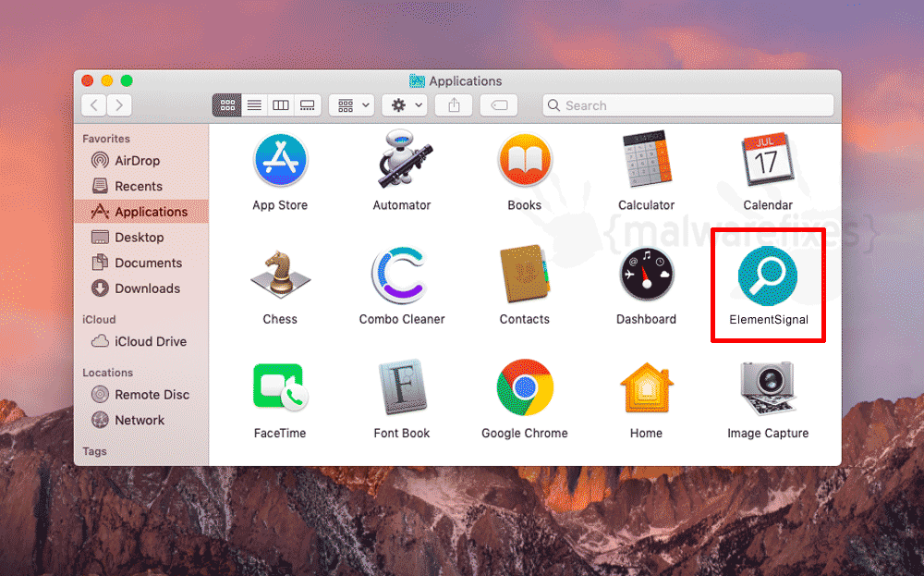Image resolution: width=924 pixels, height=576 pixels.
Task: Click the "Calculator" name label
Action: [x=647, y=205]
